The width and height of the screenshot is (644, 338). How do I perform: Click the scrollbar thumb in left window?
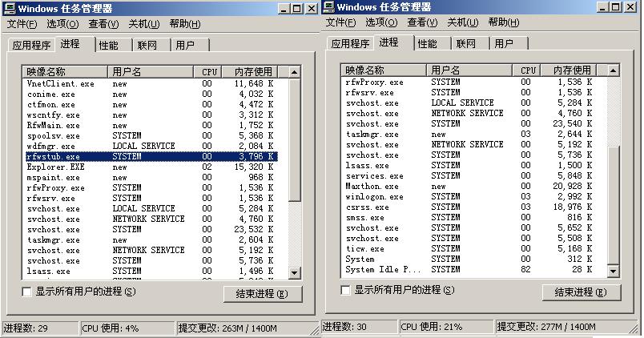coord(294,139)
